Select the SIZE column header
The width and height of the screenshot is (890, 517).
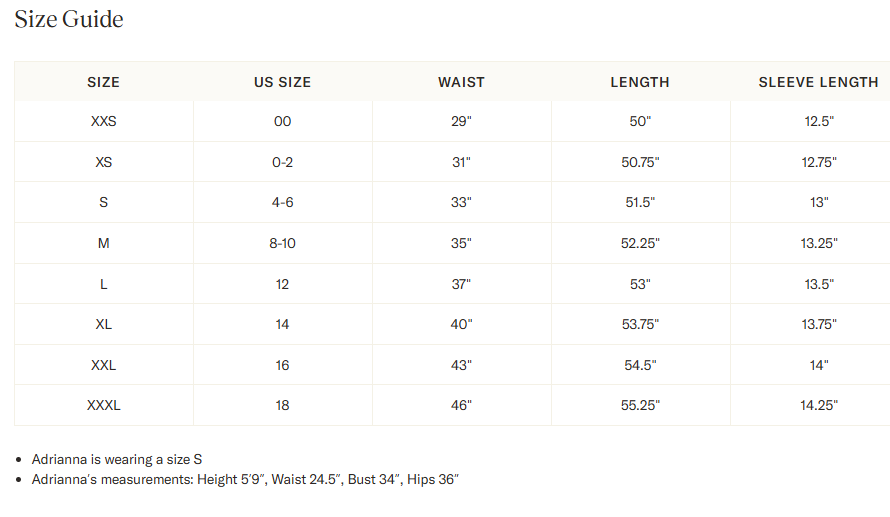coord(103,82)
